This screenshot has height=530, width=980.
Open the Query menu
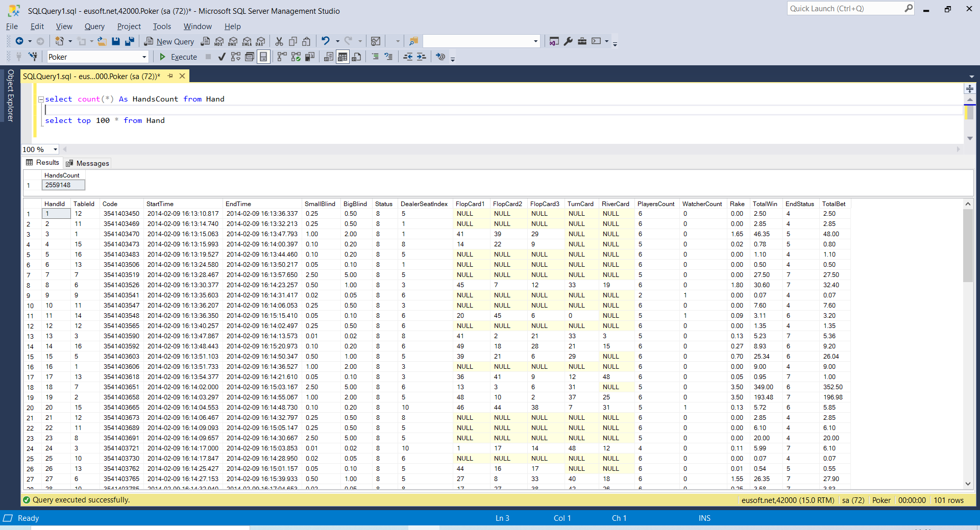(94, 27)
